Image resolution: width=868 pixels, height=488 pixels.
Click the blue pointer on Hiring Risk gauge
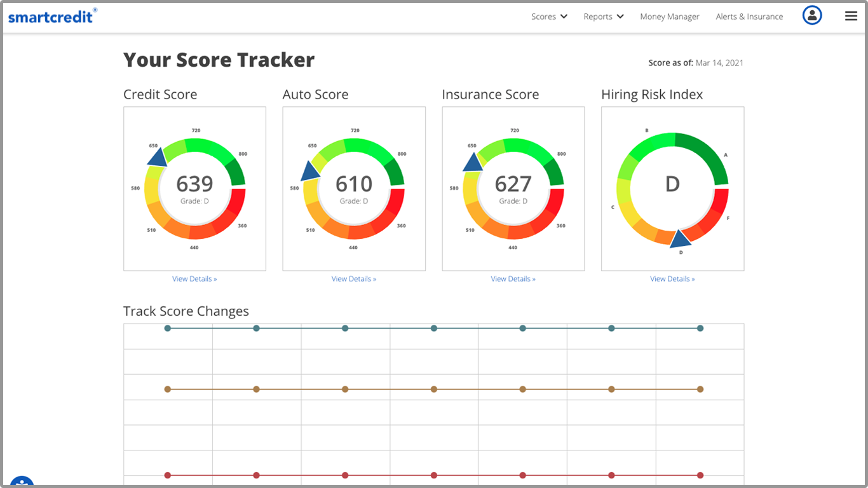click(680, 238)
